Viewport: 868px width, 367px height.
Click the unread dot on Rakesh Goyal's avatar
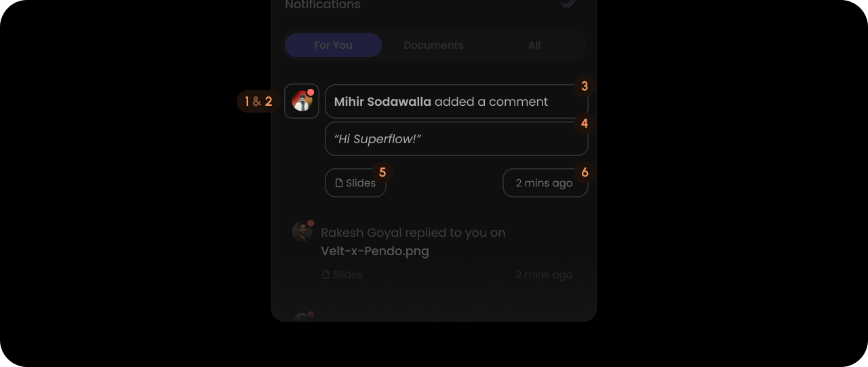point(311,223)
